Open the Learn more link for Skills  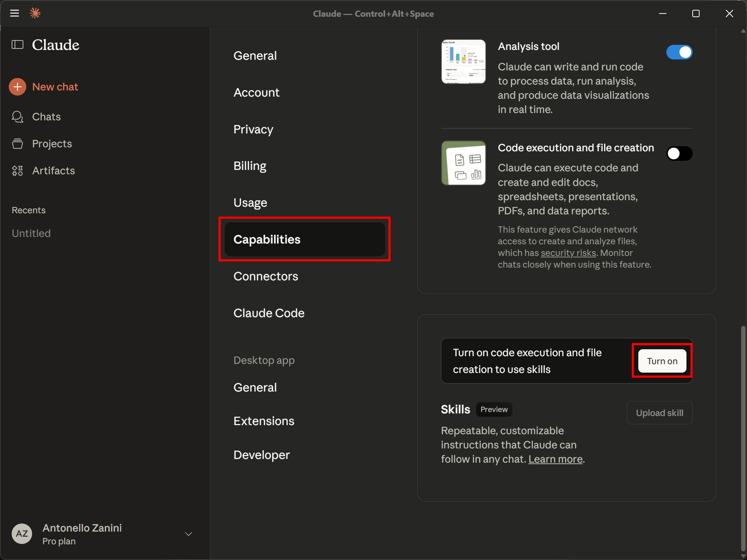[x=555, y=459]
